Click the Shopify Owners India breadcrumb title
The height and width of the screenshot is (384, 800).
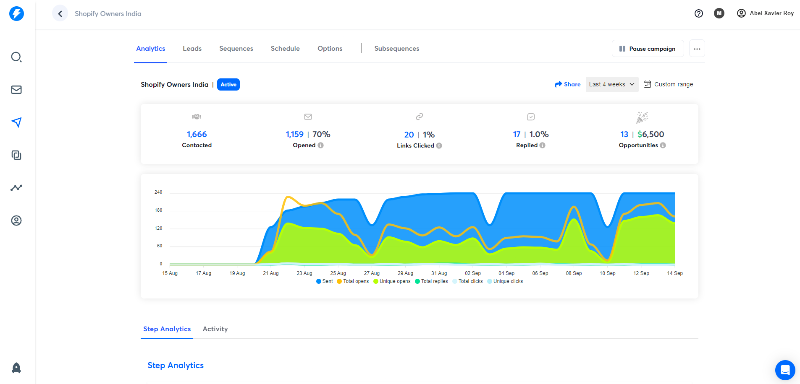click(108, 14)
